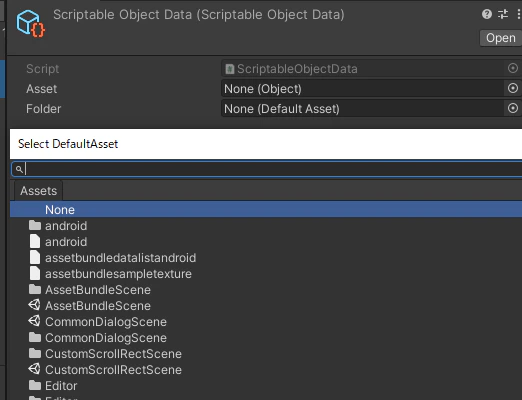
Task: Select the assetbundlesampletexture file
Action: click(x=111, y=274)
